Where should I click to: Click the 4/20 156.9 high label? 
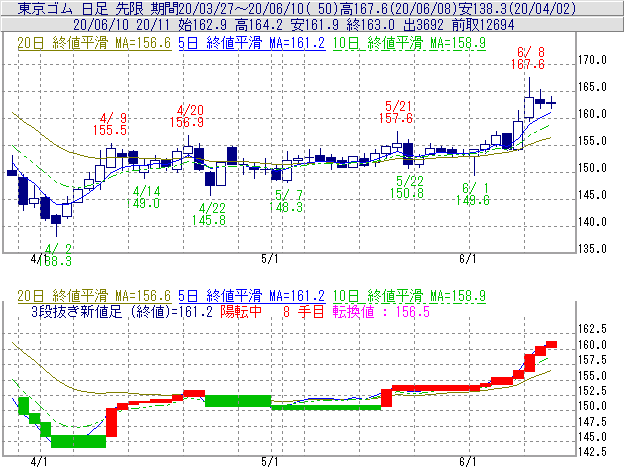pos(187,116)
